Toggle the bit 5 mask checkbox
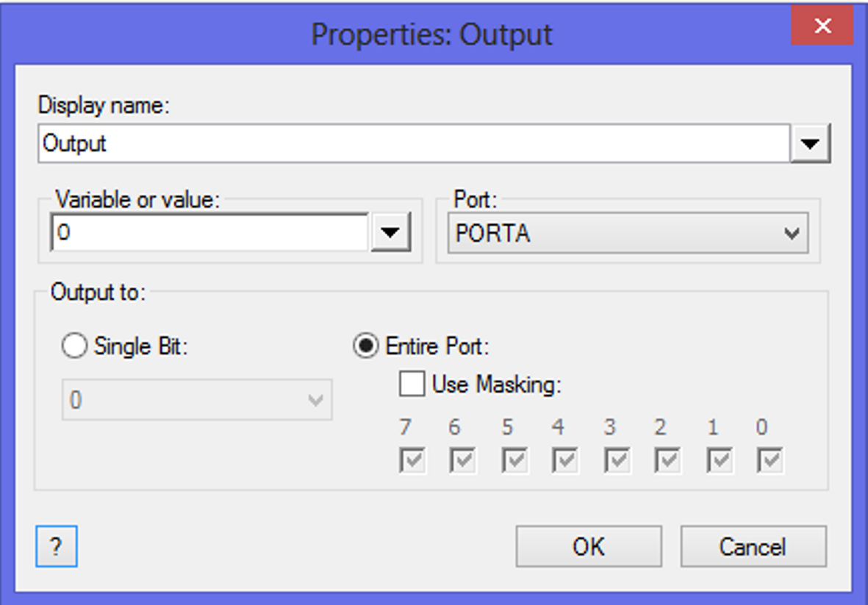 (x=514, y=461)
